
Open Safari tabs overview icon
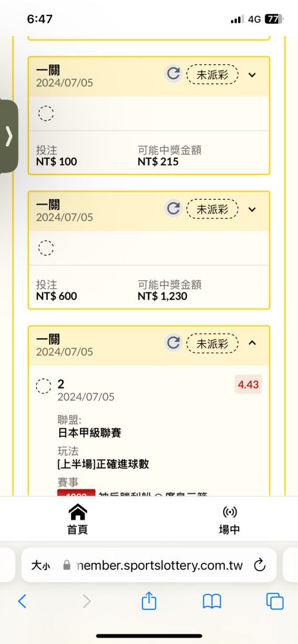click(275, 601)
